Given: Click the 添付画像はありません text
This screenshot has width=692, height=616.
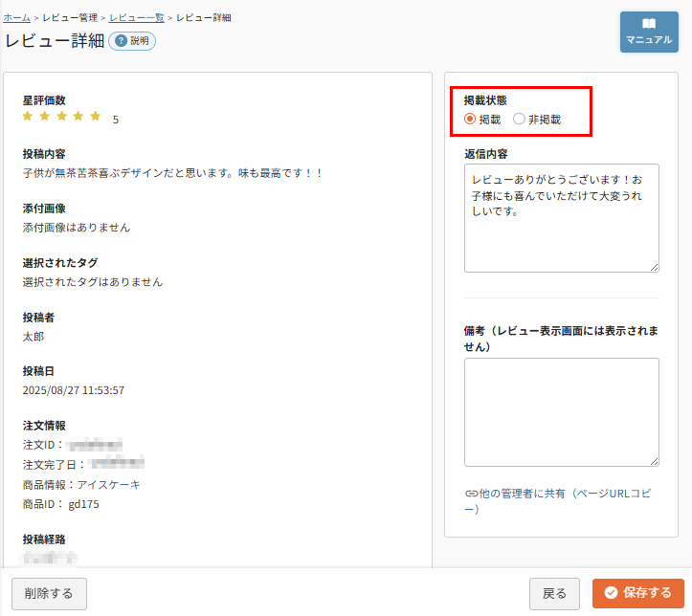Looking at the screenshot, I should (77, 228).
